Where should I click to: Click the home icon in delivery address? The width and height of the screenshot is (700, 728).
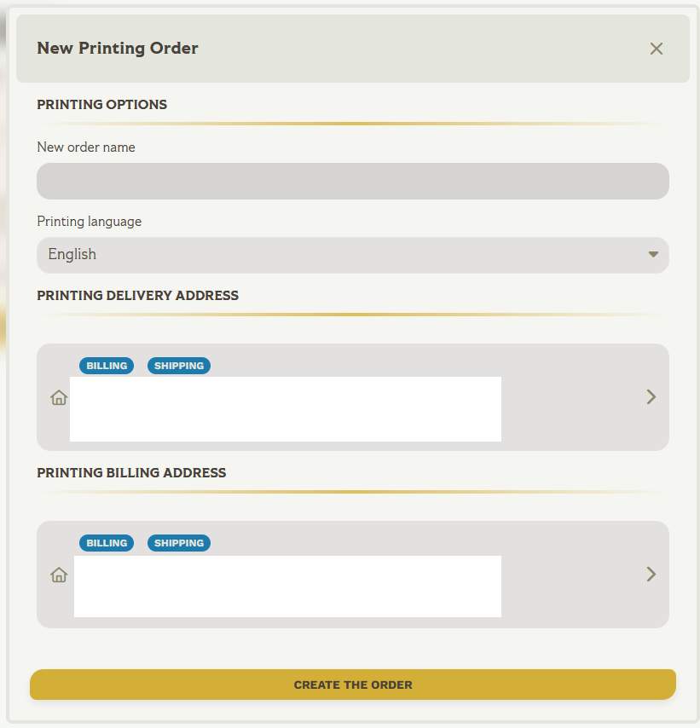point(59,397)
